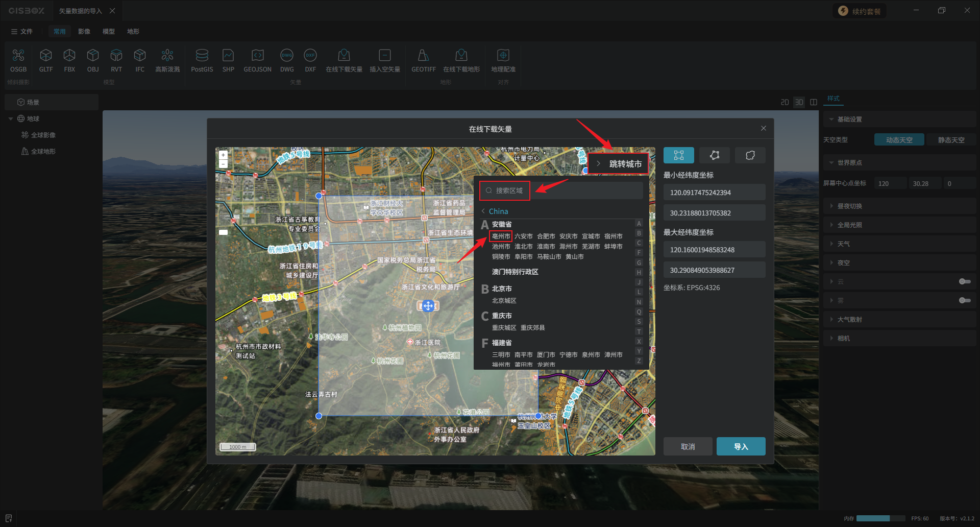Toggle the 云 cloud switch
Viewport: 980px width, 527px height.
[x=964, y=281]
